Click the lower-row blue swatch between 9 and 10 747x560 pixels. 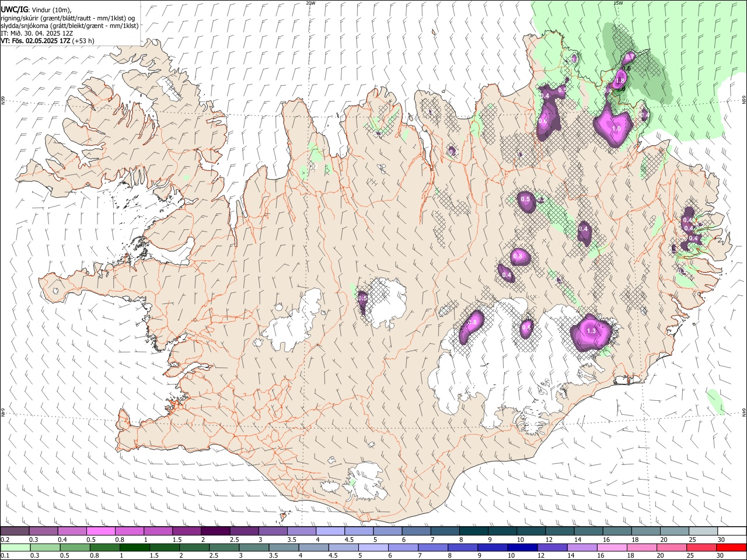point(493,547)
